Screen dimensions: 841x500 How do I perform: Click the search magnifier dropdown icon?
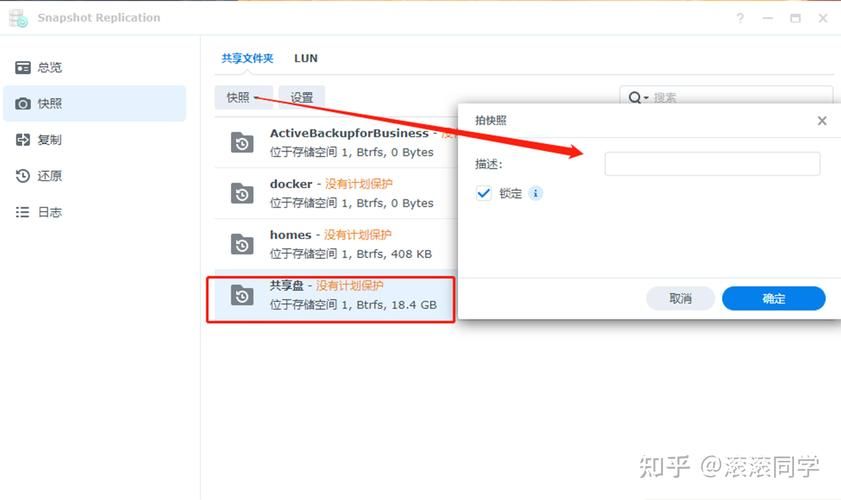tap(638, 97)
